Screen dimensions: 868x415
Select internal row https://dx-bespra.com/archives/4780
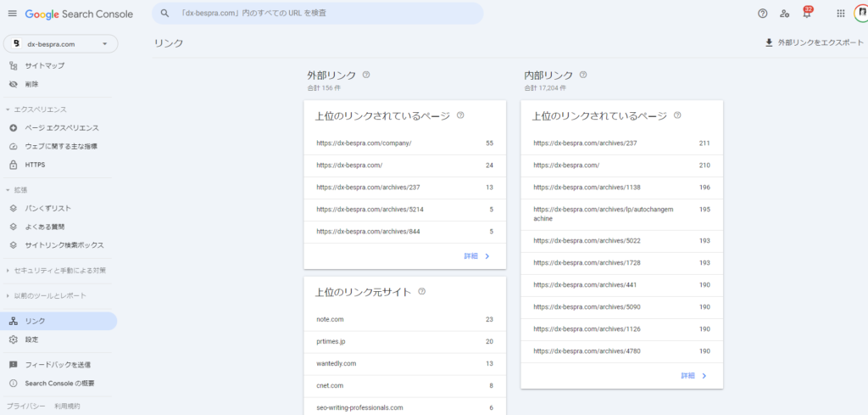click(621, 352)
